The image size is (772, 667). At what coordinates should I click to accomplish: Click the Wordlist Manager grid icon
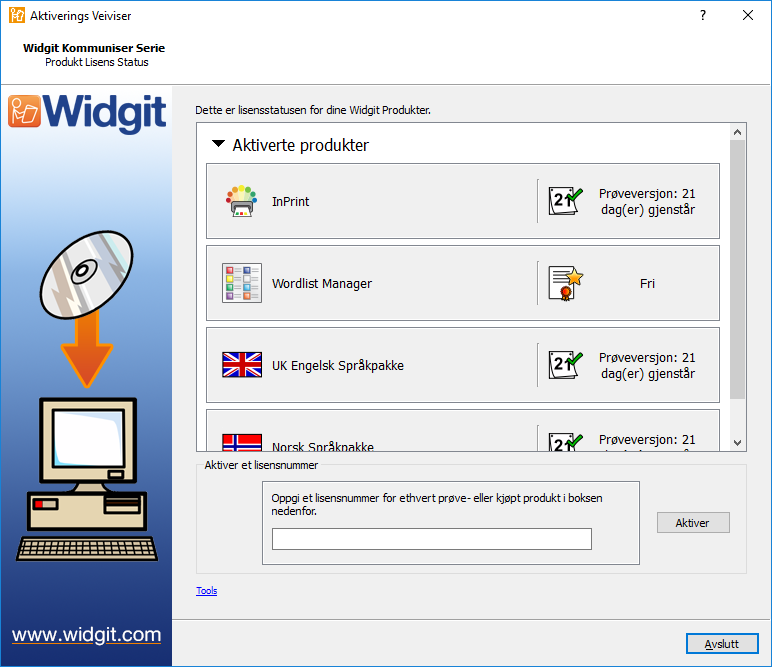pyautogui.click(x=242, y=283)
